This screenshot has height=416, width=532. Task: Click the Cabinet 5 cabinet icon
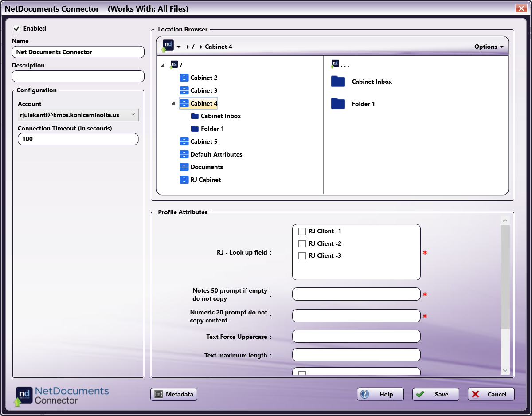pyautogui.click(x=184, y=141)
